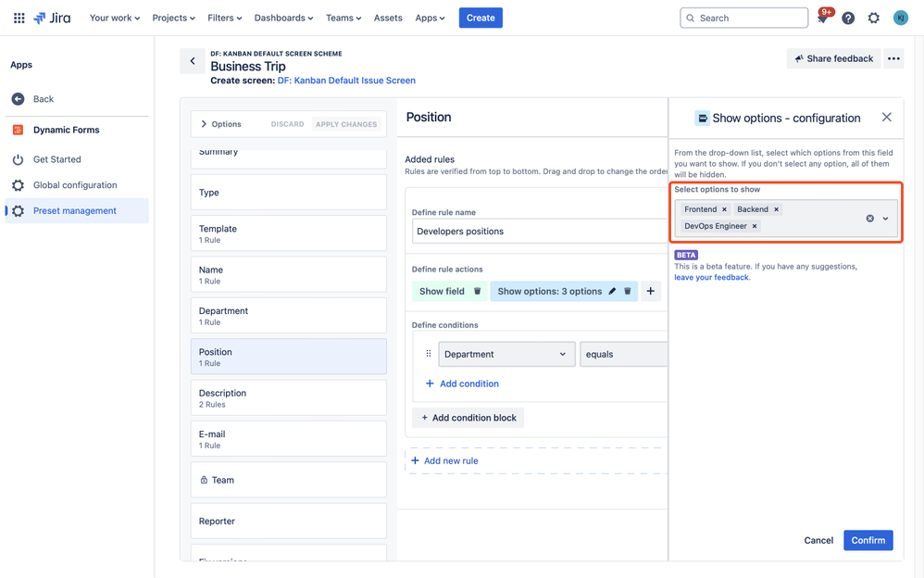Select the Reporter field row
This screenshot has width=924, height=578.
[x=289, y=521]
